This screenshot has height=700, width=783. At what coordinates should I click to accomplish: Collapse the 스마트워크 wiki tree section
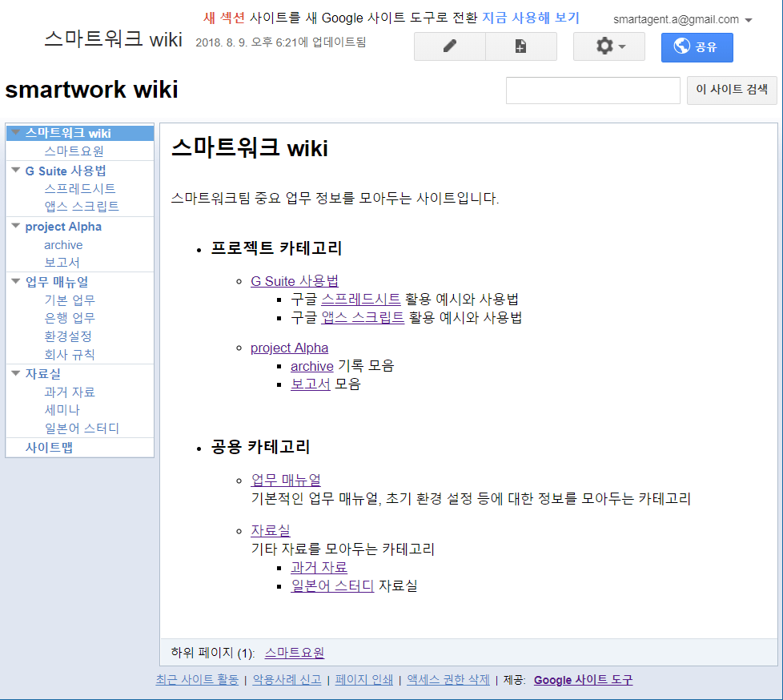tap(14, 132)
